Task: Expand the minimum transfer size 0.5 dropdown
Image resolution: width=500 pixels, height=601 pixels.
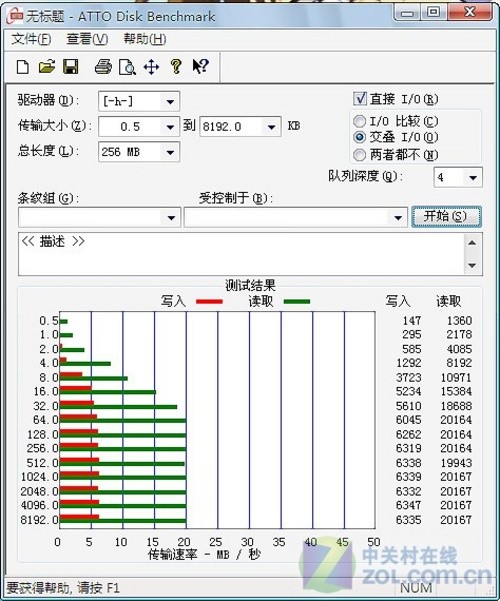Action: coord(170,126)
